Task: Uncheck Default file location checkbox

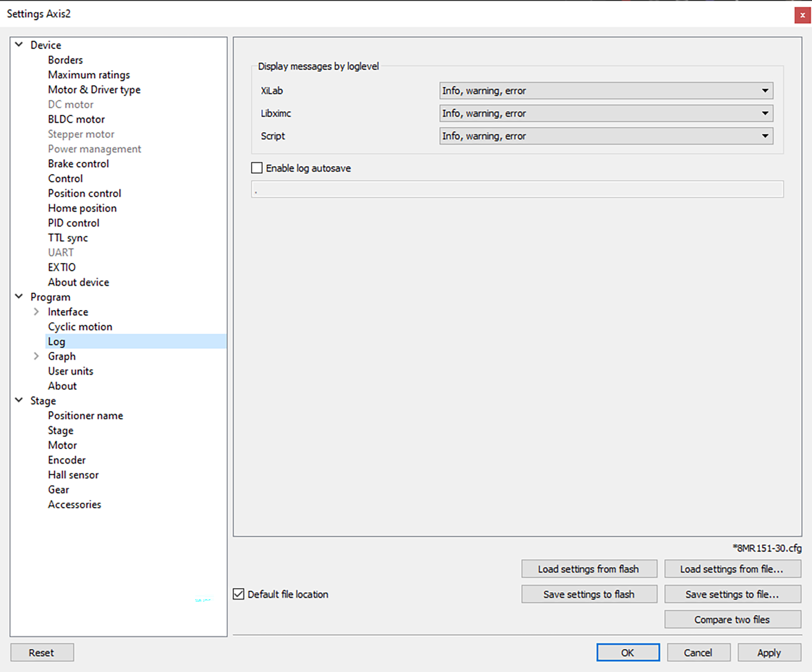Action: pos(239,594)
